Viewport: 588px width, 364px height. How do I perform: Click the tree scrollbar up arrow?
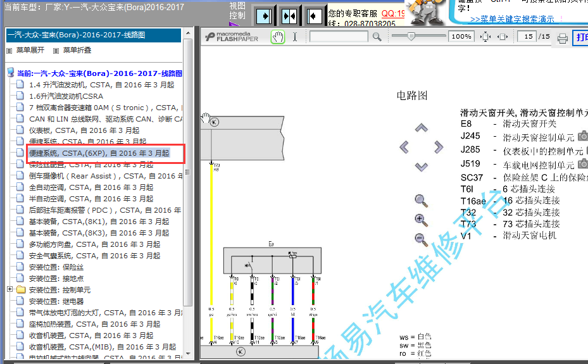pyautogui.click(x=188, y=33)
